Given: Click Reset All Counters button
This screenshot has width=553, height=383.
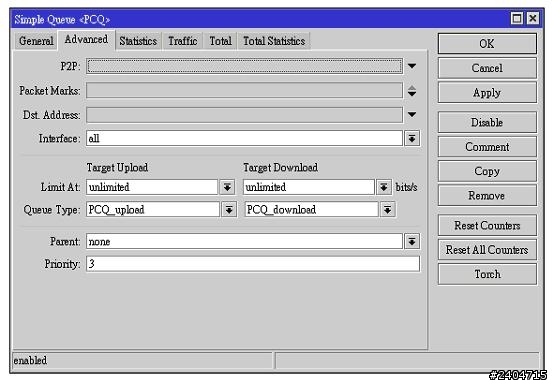Looking at the screenshot, I should pos(487,250).
